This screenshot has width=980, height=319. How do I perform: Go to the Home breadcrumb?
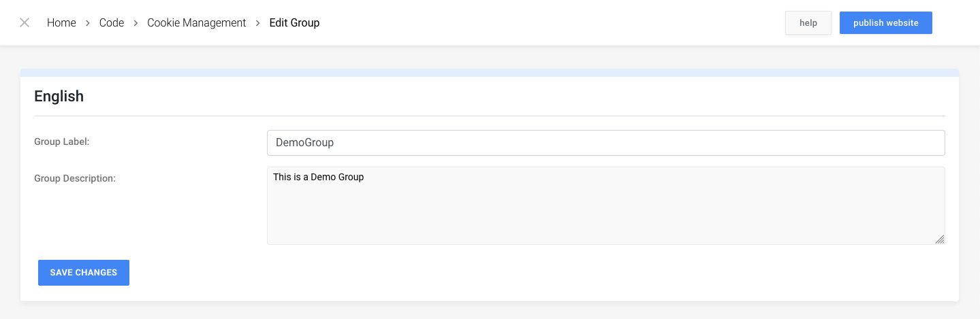61,22
